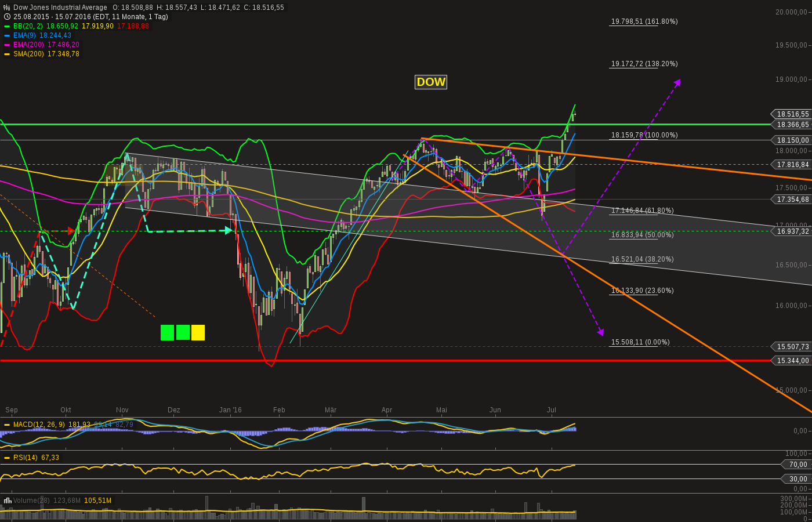The image size is (812, 522).
Task: Click the Mär label on the time axis
Action: click(x=331, y=410)
